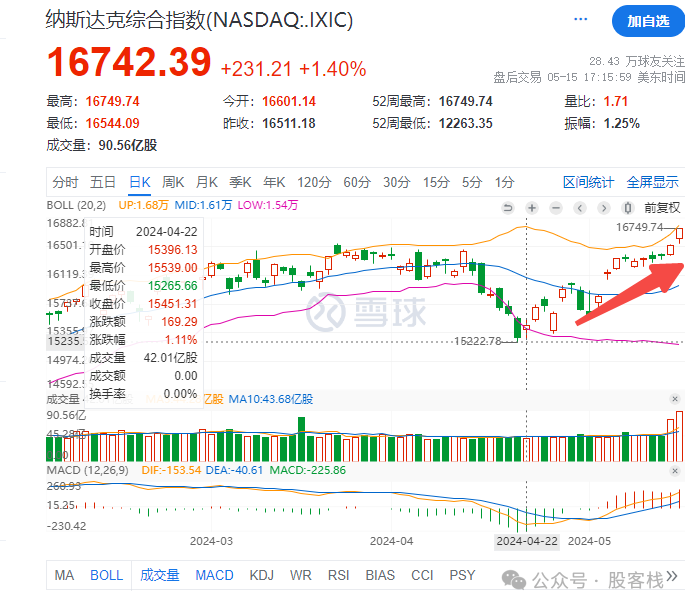The height and width of the screenshot is (607, 685).
Task: Click the 振幅 value 1.25%
Action: (x=621, y=123)
